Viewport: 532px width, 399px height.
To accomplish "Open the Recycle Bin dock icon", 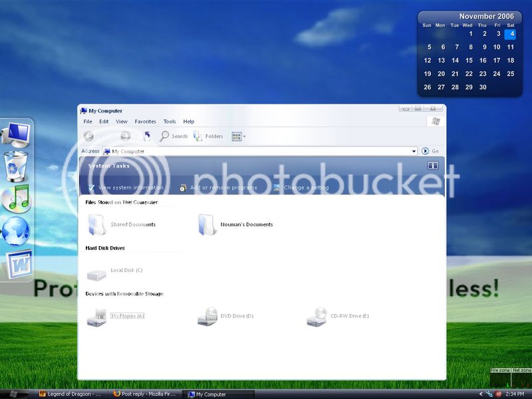I will 16,166.
